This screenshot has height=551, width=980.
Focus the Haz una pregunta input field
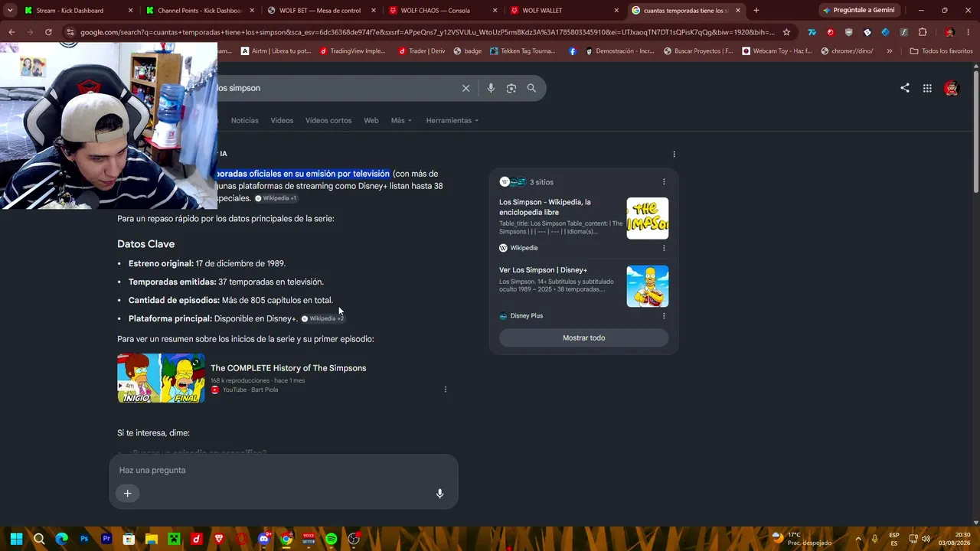tap(283, 470)
